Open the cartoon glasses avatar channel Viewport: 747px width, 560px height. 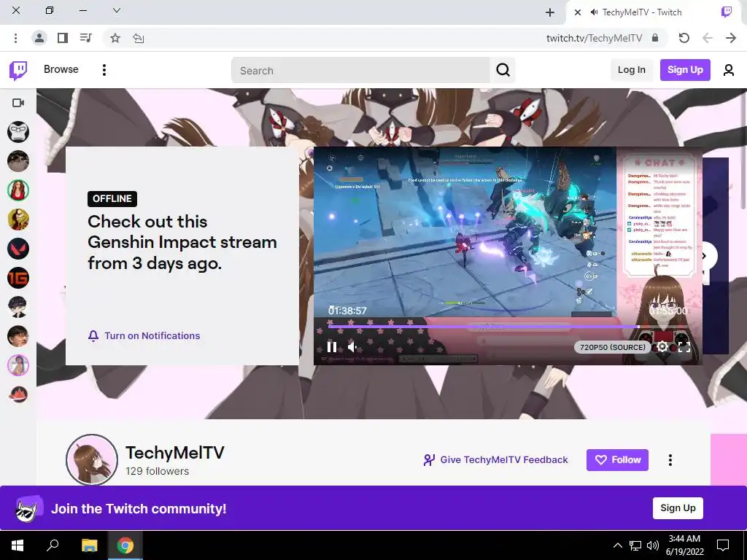point(18,307)
